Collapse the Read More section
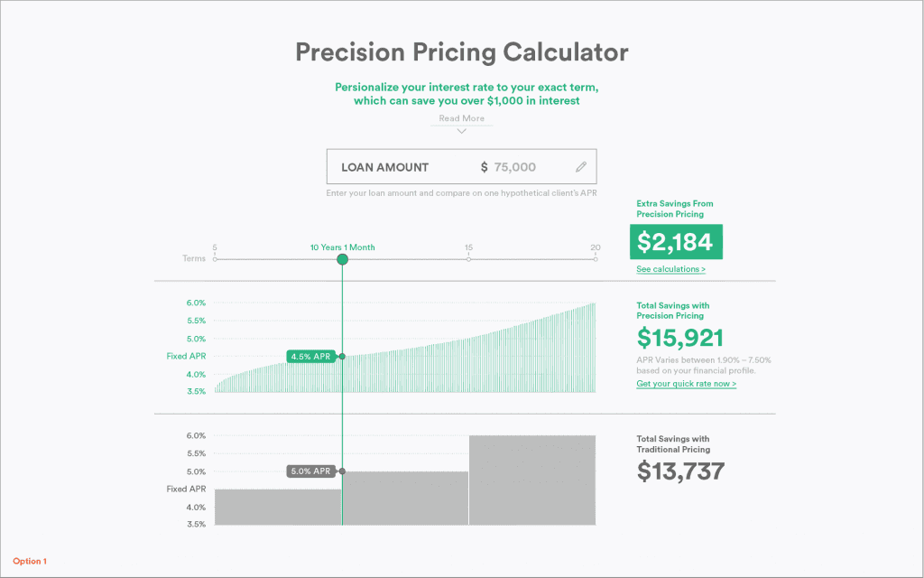Image resolution: width=924 pixels, height=578 pixels. coord(461,130)
